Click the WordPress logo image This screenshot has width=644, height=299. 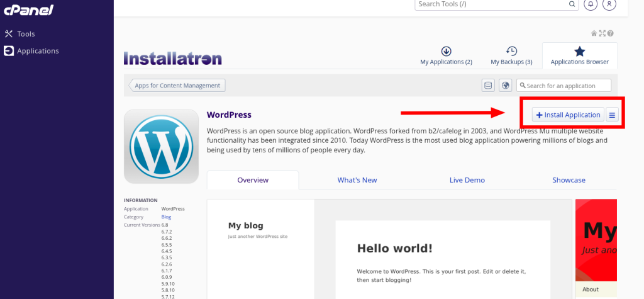pos(161,146)
